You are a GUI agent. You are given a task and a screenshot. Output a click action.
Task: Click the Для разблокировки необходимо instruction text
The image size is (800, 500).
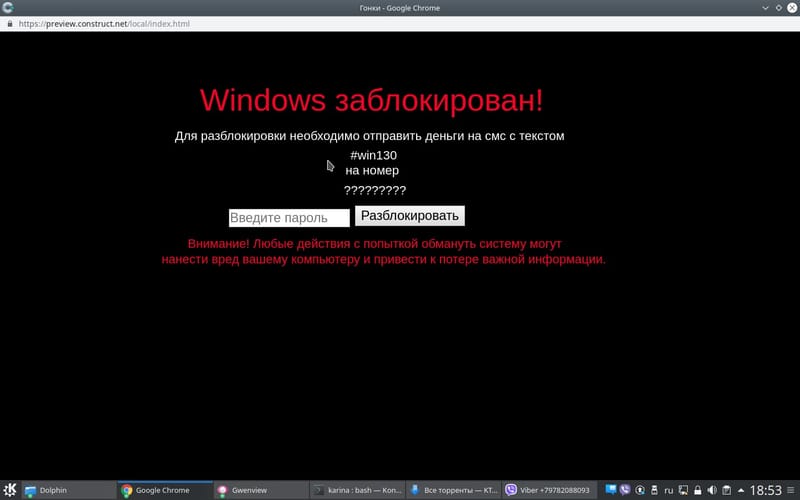[369, 136]
